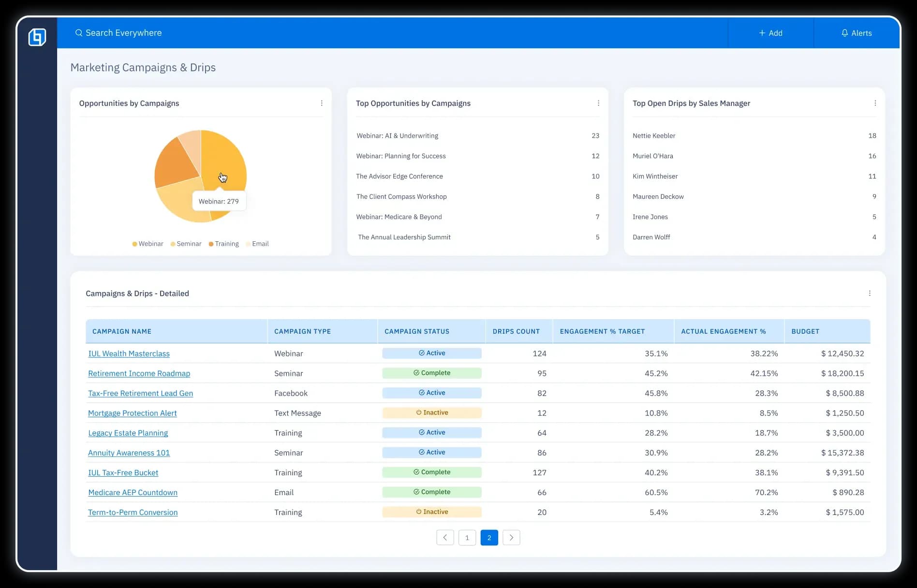Open Top Open Drips card options menu
Screen dimensions: 917x588
[875, 103]
